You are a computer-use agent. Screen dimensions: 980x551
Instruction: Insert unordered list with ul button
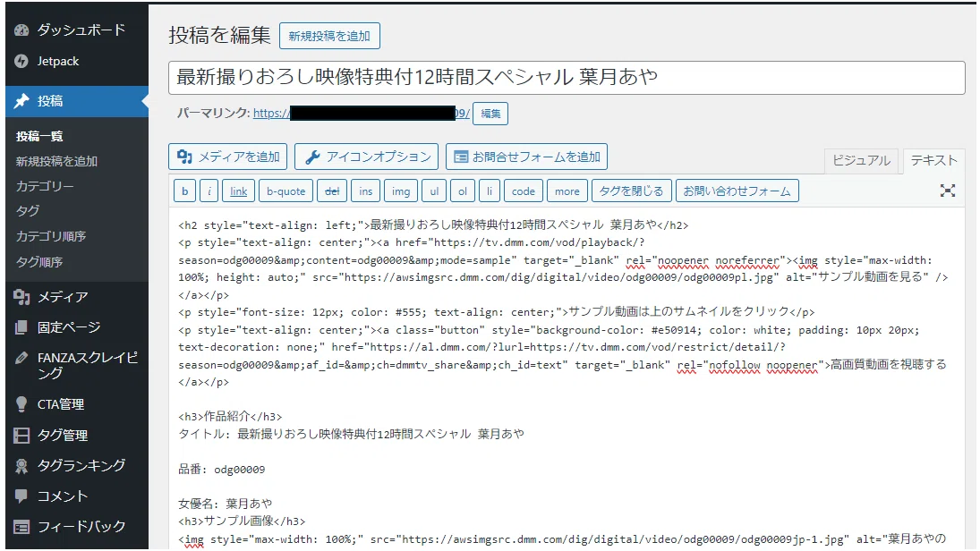click(434, 191)
